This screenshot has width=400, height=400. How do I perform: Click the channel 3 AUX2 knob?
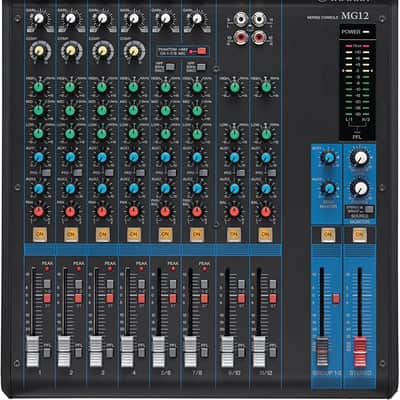click(x=102, y=188)
